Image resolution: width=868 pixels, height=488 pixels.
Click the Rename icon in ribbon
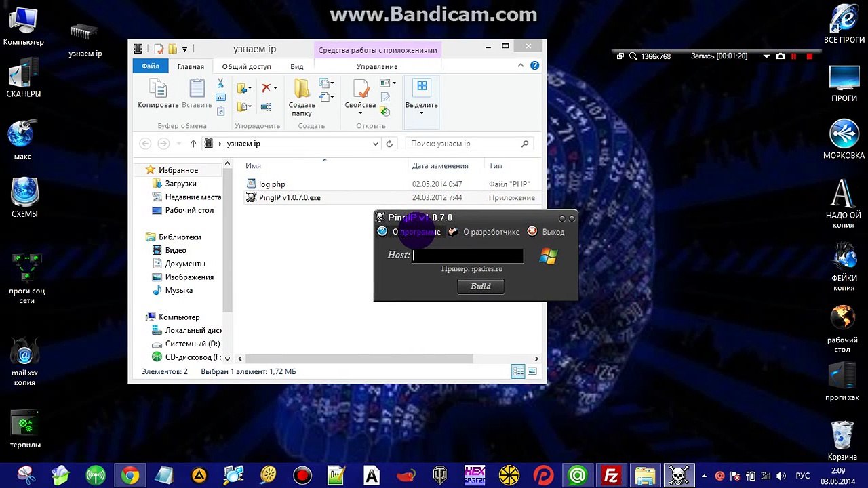267,106
